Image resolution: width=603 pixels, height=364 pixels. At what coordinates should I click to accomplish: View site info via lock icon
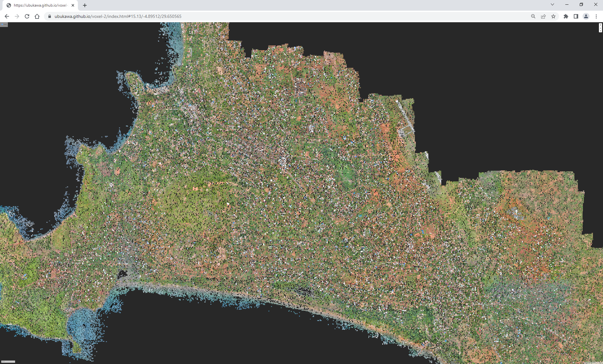[x=49, y=16]
